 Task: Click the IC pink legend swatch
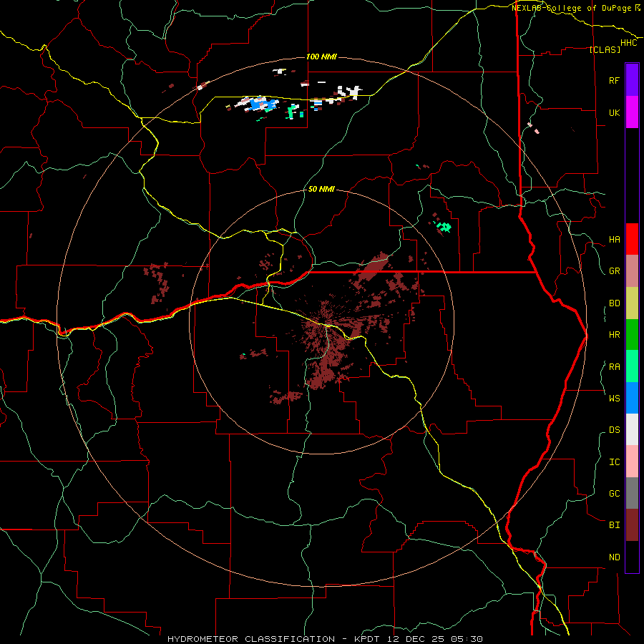(x=632, y=462)
